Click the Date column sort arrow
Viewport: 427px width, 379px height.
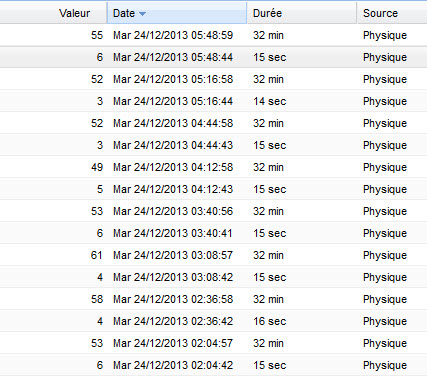click(x=142, y=14)
